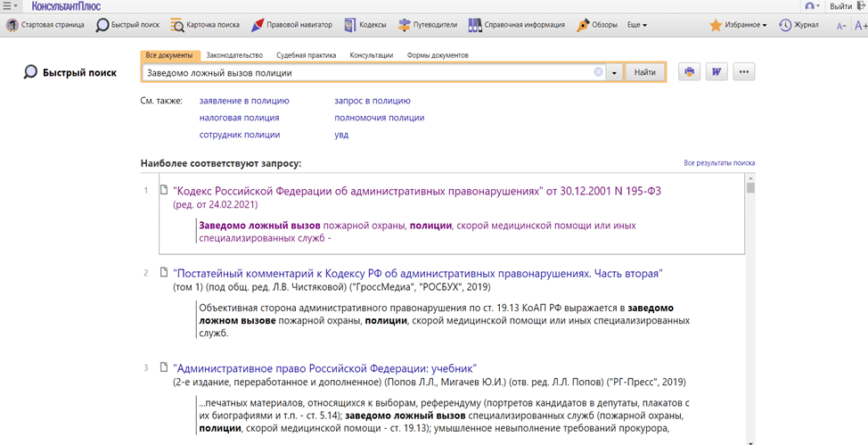The height and width of the screenshot is (445, 868).
Task: Increase font size with A+ icon
Action: (x=861, y=25)
